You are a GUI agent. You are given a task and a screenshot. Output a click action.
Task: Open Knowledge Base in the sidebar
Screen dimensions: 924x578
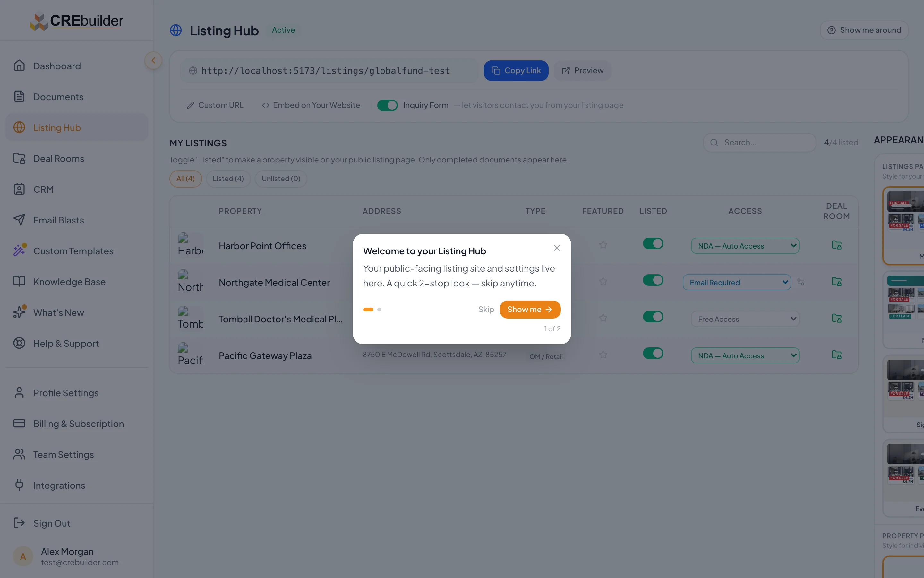tap(77, 282)
